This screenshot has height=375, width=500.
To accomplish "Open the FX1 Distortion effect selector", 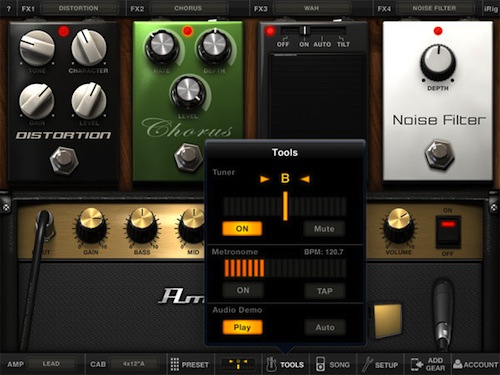I will [79, 8].
